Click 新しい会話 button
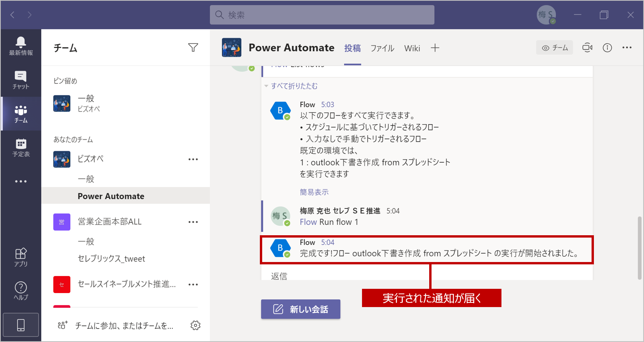The image size is (644, 342). 301,309
